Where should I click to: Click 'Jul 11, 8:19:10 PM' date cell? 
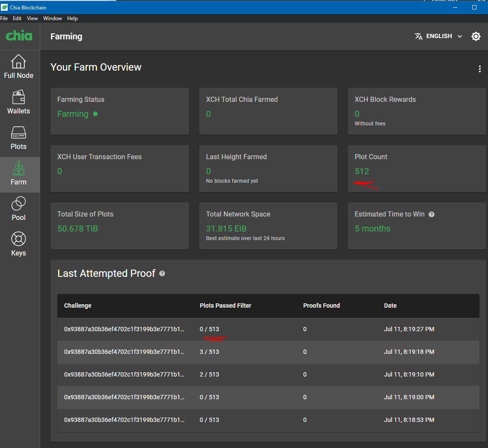click(x=409, y=374)
